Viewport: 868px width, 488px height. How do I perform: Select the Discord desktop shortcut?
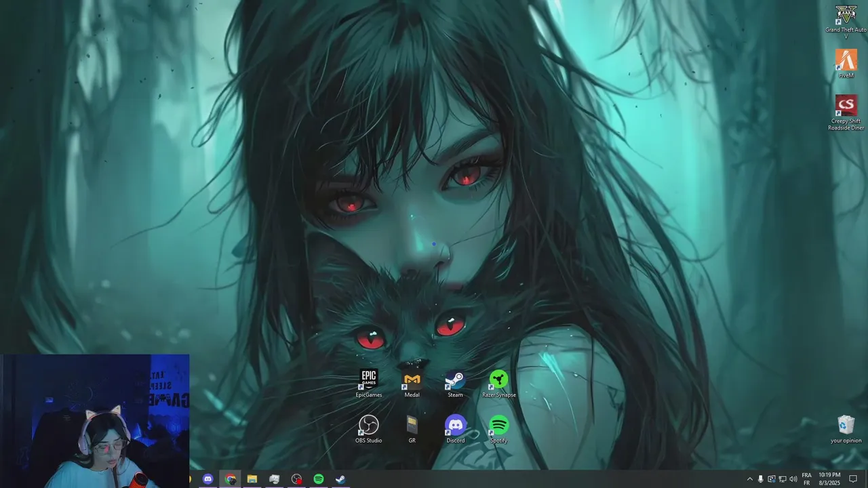pos(455,429)
